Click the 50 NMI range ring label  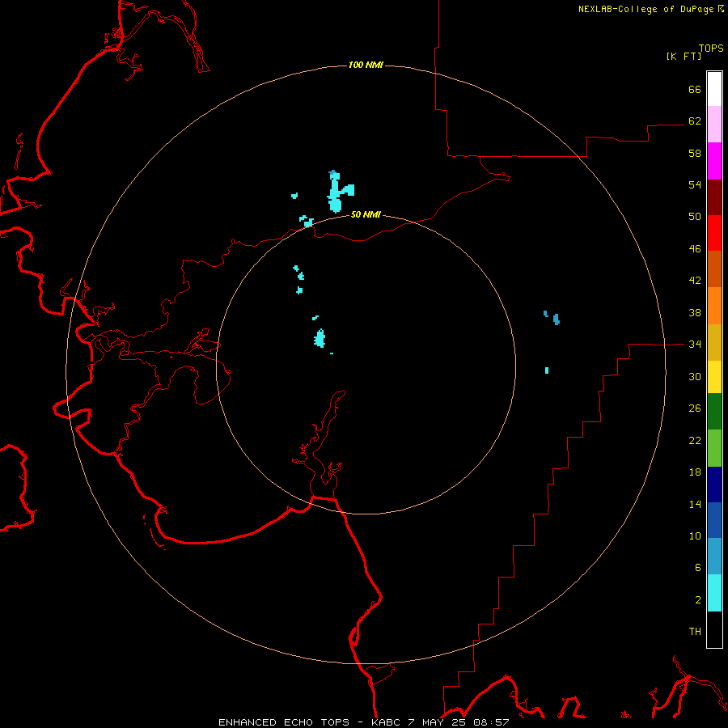tap(366, 214)
